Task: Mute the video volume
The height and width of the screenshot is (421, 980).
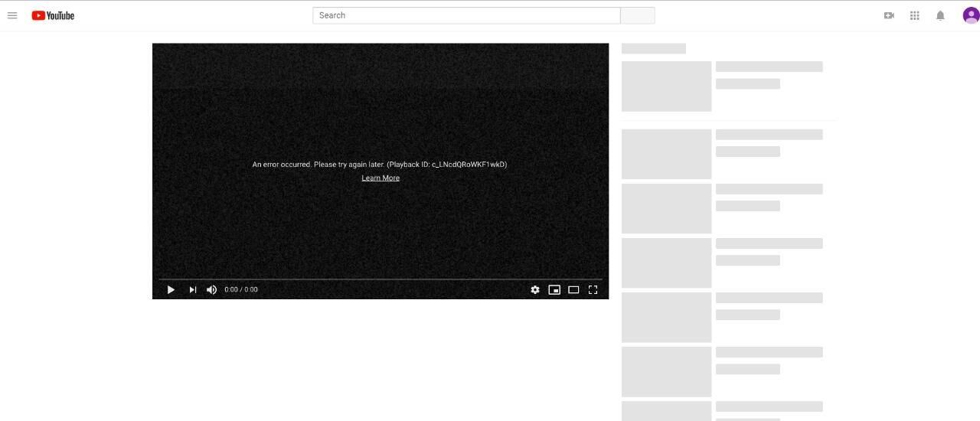Action: tap(212, 289)
